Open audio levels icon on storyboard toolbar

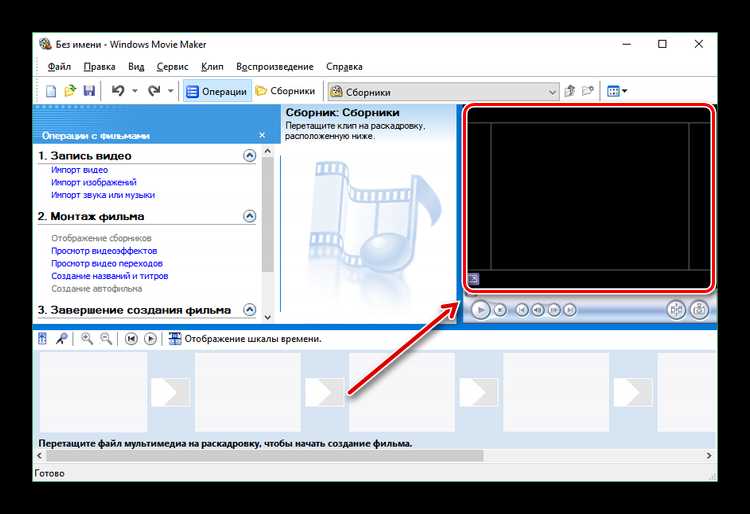[43, 339]
